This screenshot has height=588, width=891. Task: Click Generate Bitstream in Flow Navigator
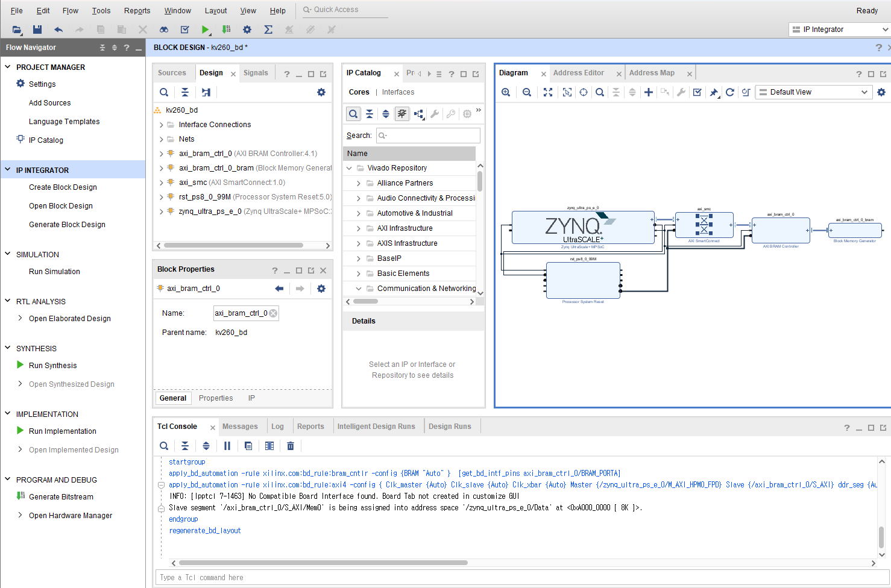coord(61,497)
